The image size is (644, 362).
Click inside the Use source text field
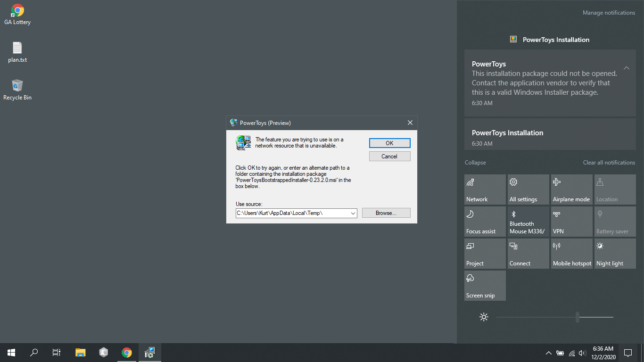tap(292, 213)
